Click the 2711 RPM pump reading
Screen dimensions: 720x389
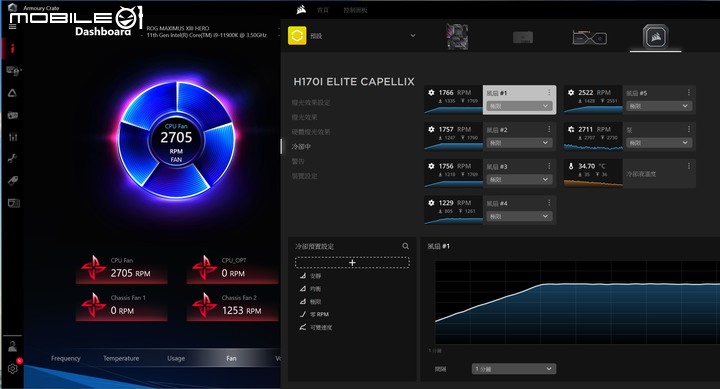594,130
